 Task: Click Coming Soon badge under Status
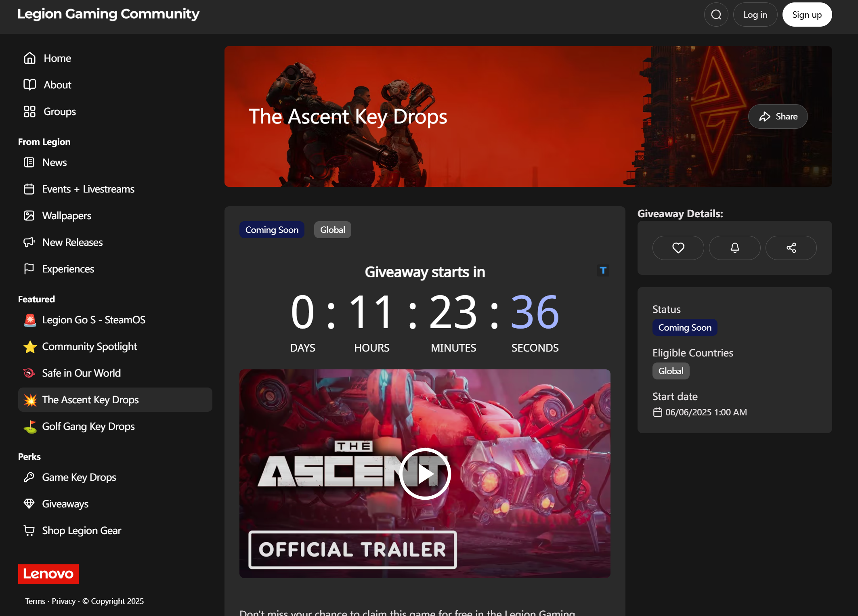click(x=685, y=327)
